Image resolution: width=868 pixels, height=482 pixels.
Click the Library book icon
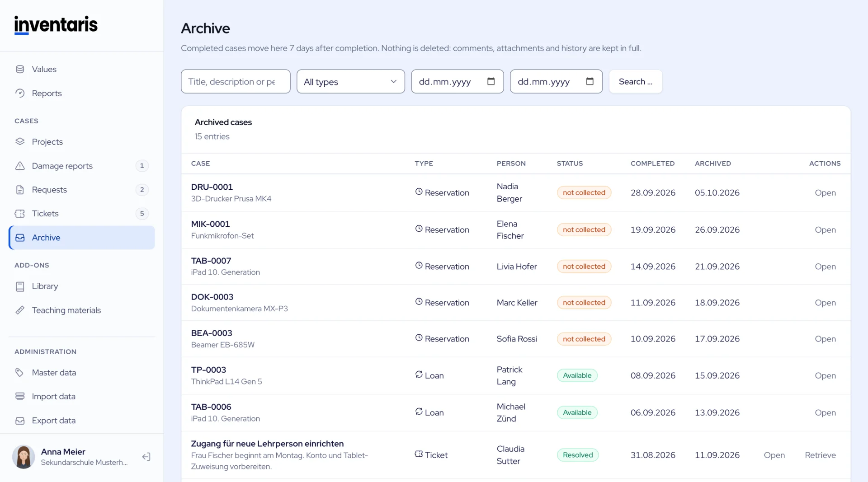[x=20, y=286]
